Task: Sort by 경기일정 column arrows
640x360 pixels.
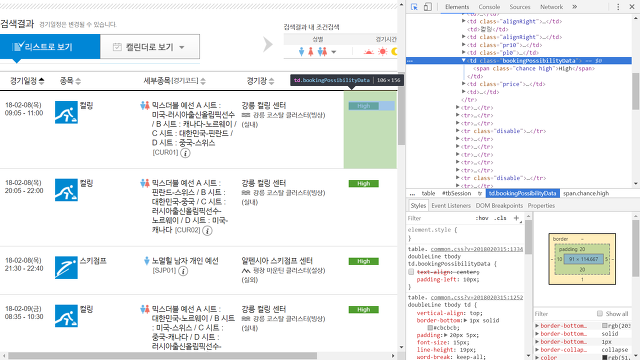Action: click(x=41, y=81)
